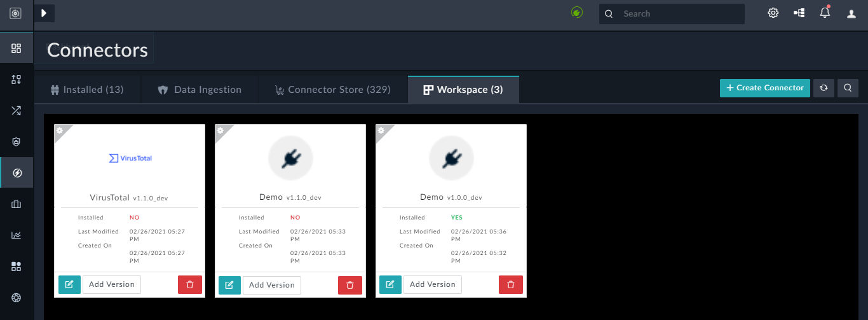Select the lightning Automation icon in the sidebar

17,173
